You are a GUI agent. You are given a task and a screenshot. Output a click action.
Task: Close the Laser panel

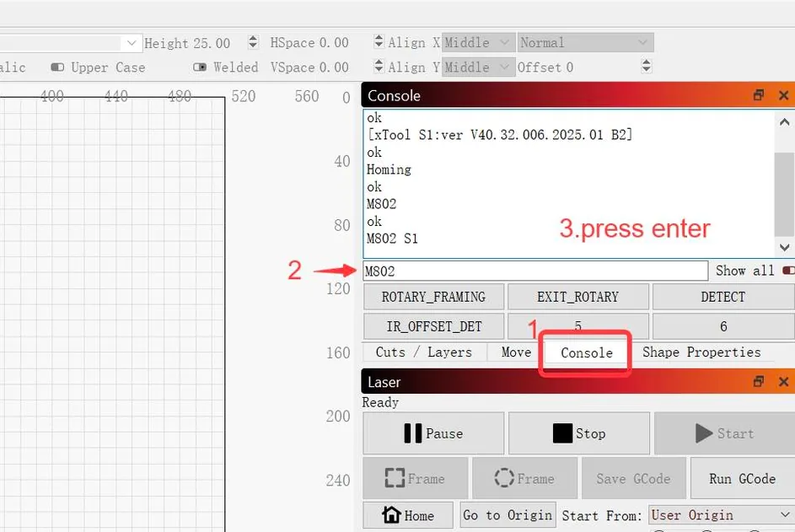pos(783,381)
